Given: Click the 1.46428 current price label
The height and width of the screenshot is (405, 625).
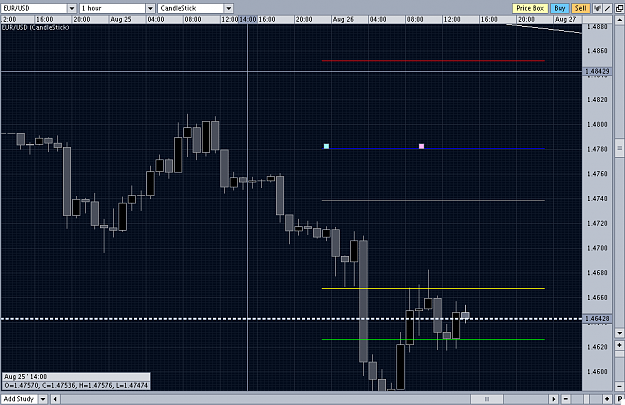Looking at the screenshot, I should pos(597,318).
